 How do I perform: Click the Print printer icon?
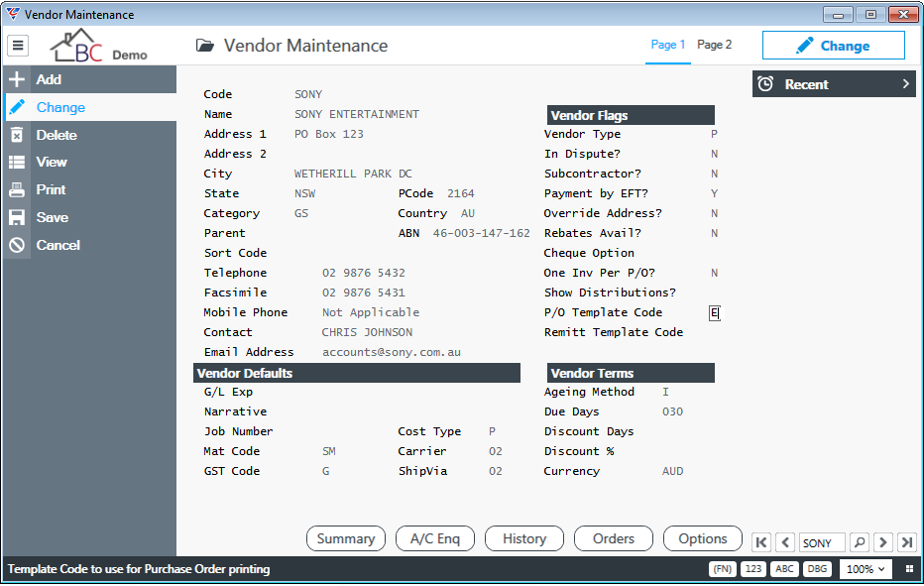click(17, 189)
